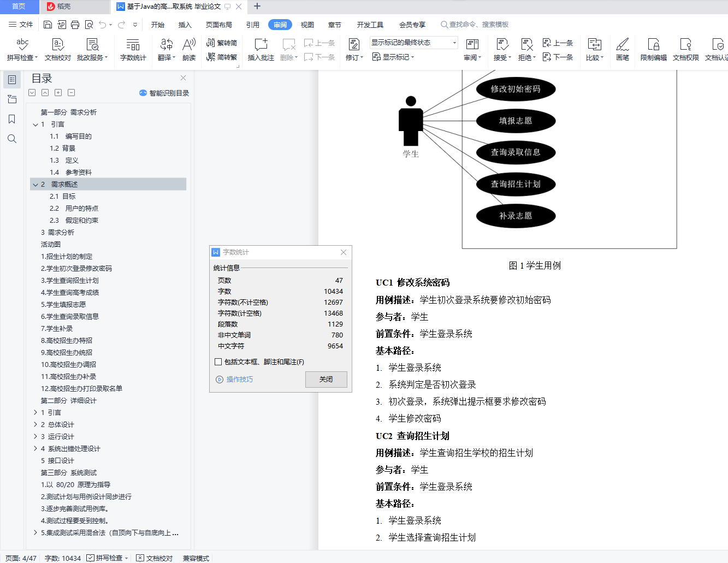Open the quick access toolbar customize dropdown
728x563 pixels.
(135, 25)
